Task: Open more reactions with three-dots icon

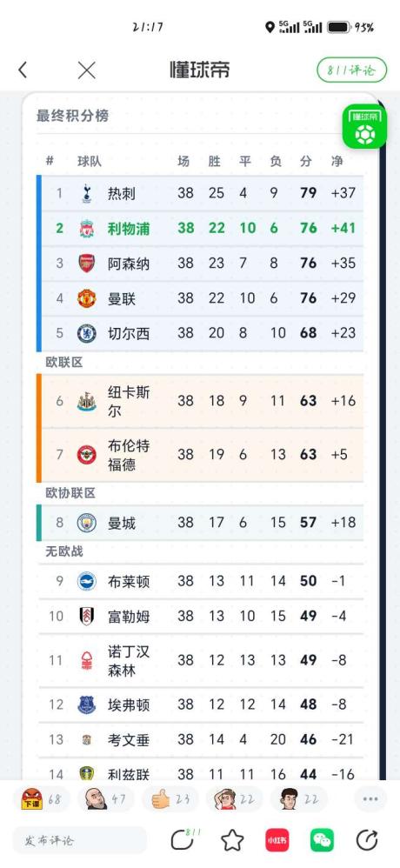Action: pos(370,799)
